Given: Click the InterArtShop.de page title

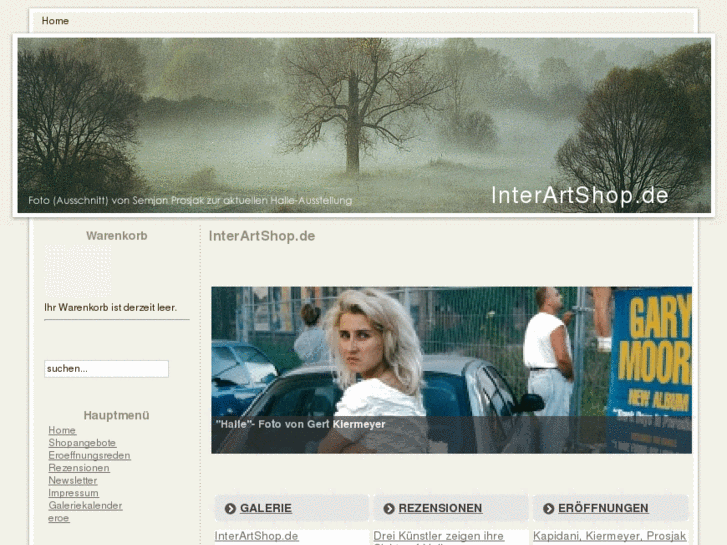Looking at the screenshot, I should point(261,236).
